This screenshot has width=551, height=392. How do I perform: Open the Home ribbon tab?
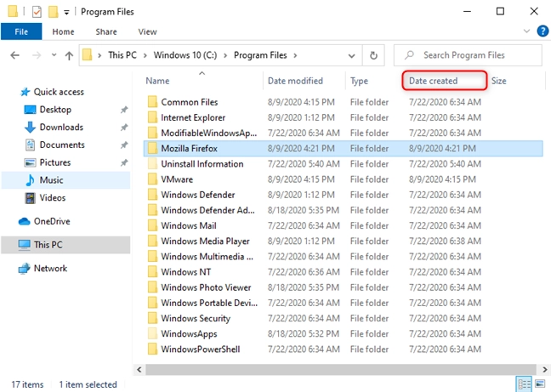(x=63, y=31)
